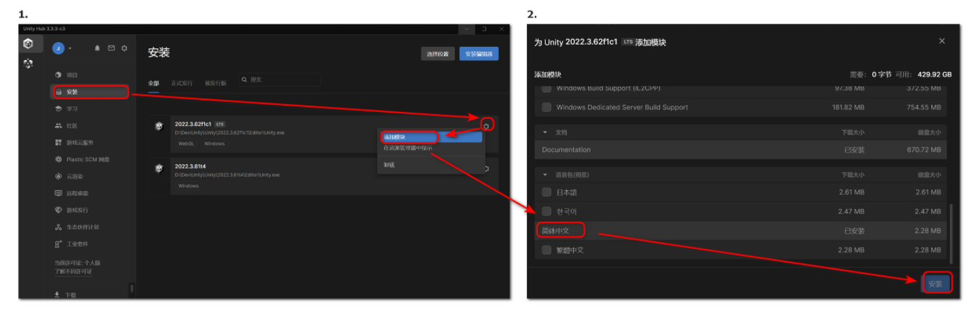Click the Unity icon beside 2022.3.62f1c1
This screenshot has width=980, height=314.
click(159, 126)
